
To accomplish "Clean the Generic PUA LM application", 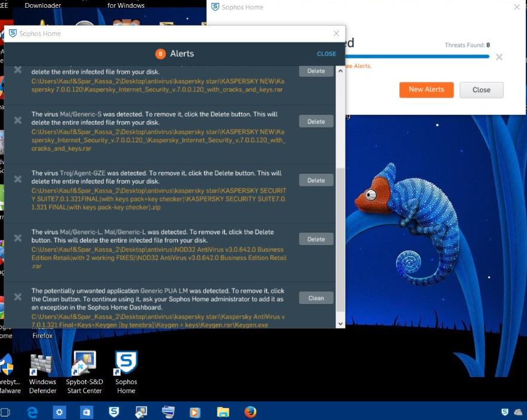I will click(x=316, y=298).
